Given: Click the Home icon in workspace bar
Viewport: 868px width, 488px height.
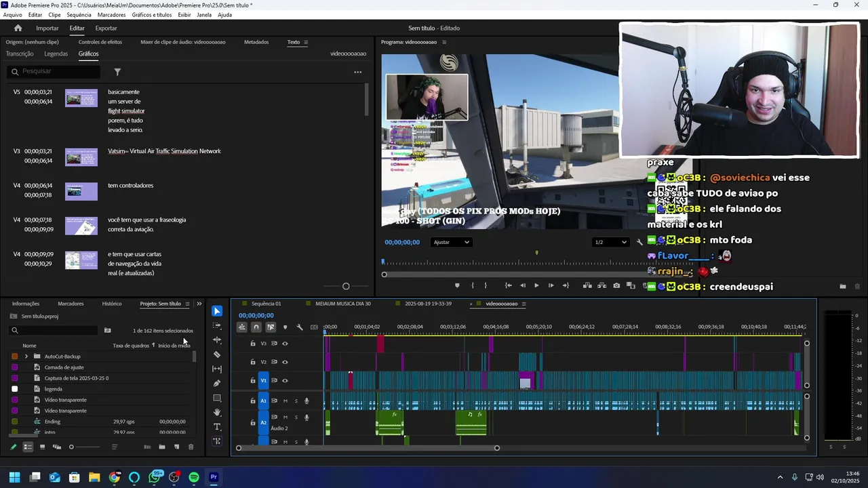Looking at the screenshot, I should click(x=18, y=28).
